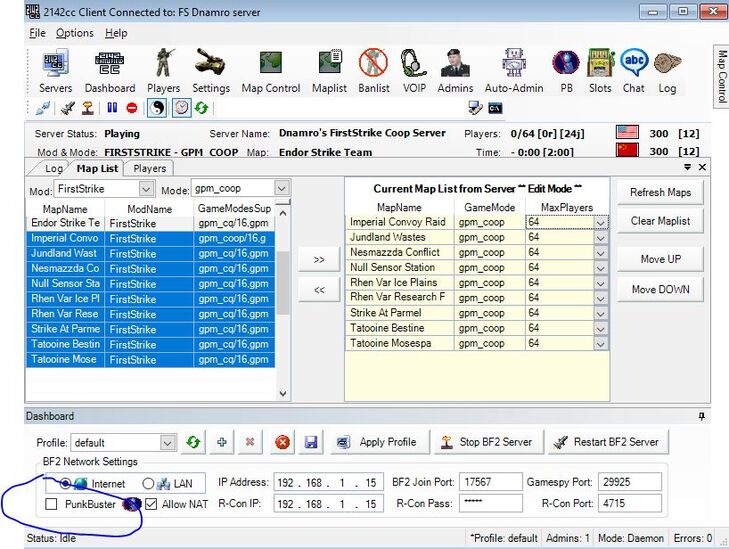The image size is (729, 549).
Task: Click the blue pause icon
Action: [x=112, y=108]
